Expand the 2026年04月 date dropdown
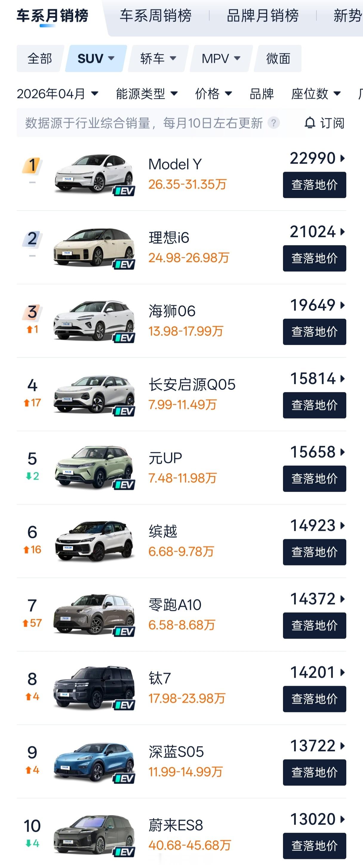This screenshot has width=363, height=868. click(x=58, y=94)
